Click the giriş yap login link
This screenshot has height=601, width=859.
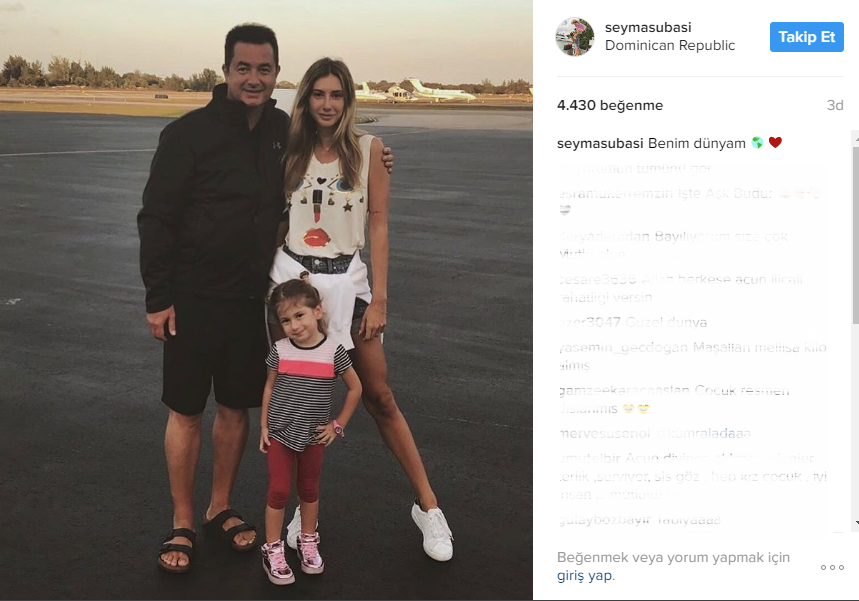tap(586, 576)
